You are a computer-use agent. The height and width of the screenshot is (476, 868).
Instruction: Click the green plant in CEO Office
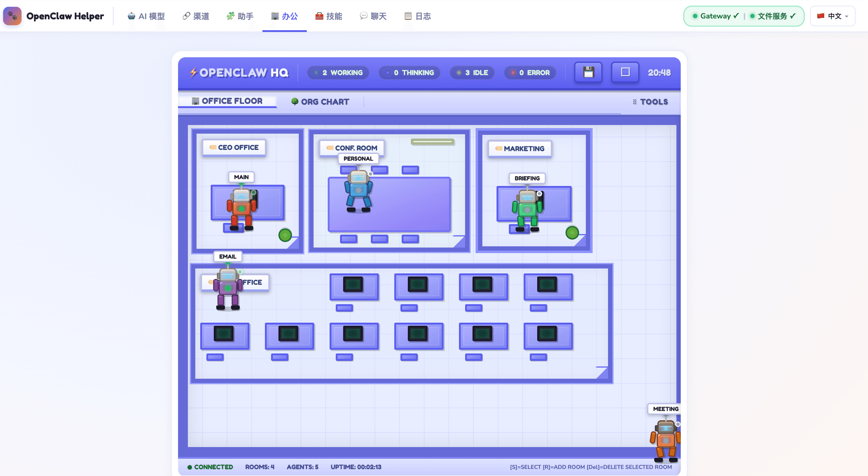coord(285,235)
